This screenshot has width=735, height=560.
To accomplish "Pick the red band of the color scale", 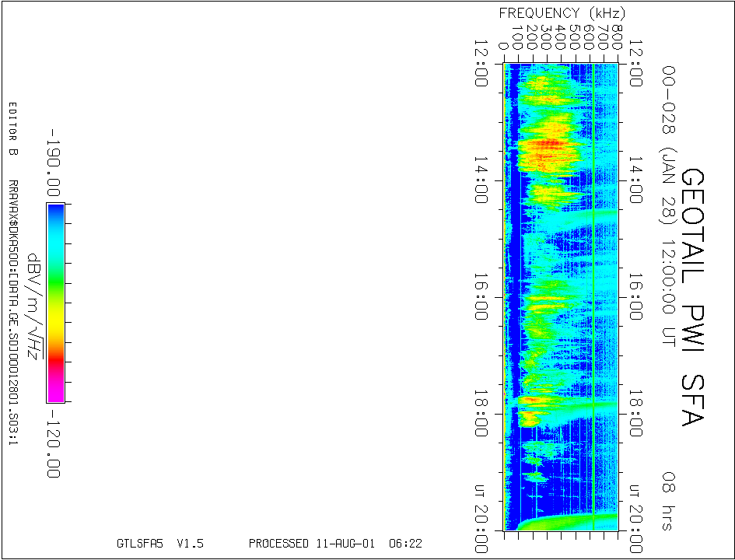I will (x=55, y=362).
